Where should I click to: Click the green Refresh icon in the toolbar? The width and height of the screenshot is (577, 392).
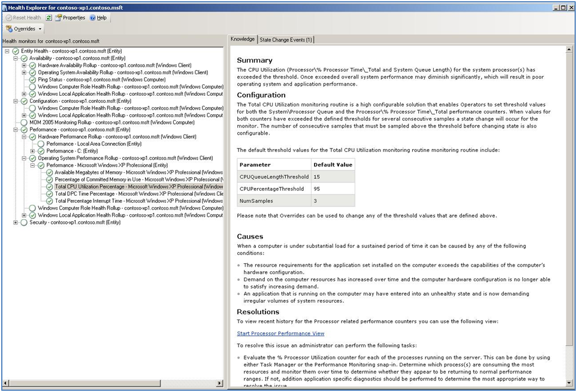pyautogui.click(x=49, y=17)
